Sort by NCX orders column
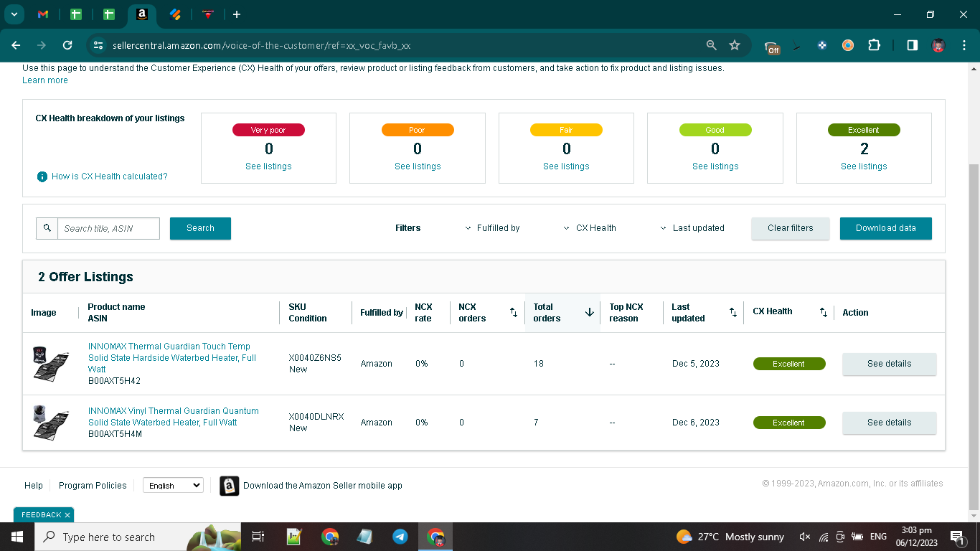This screenshot has height=551, width=980. [513, 313]
